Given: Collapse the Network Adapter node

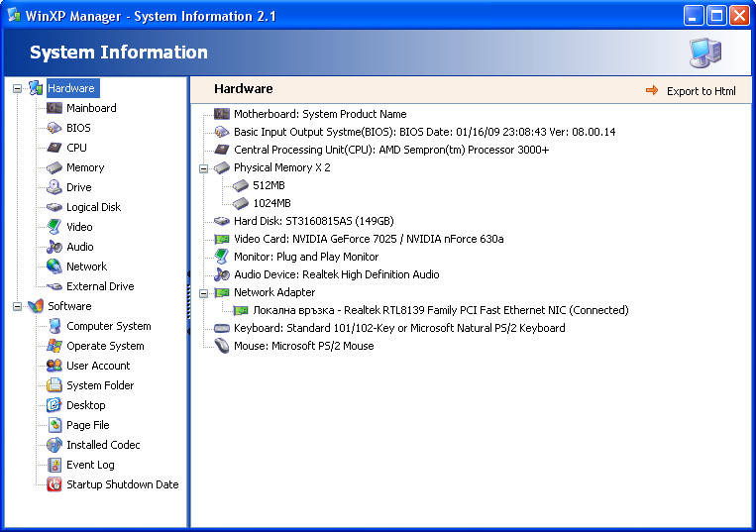Looking at the screenshot, I should (203, 293).
